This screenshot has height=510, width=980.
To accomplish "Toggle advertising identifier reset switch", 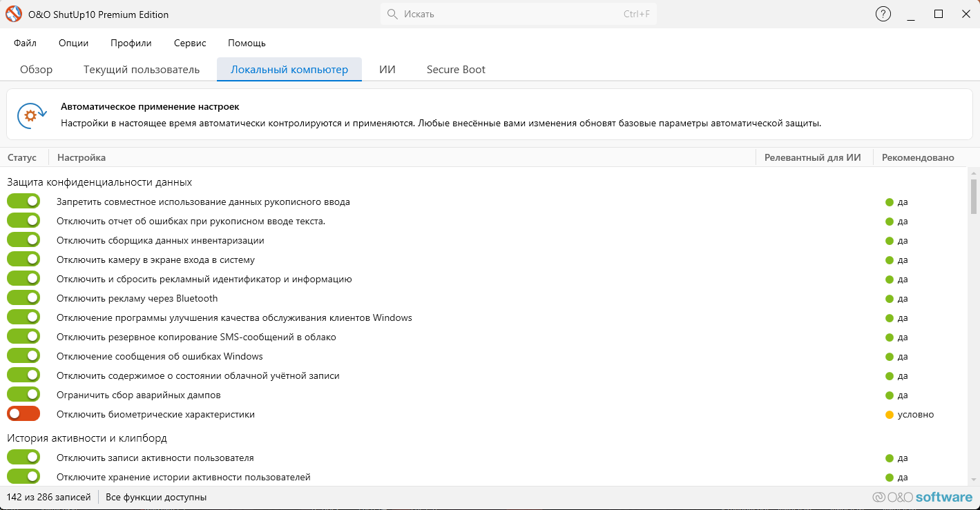I will [23, 279].
